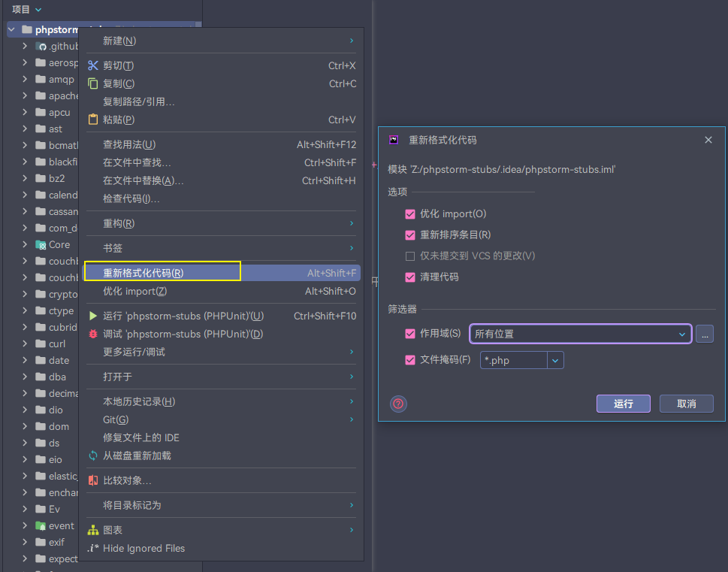
Task: Select 在文件中查找 menu item
Action: (222, 162)
